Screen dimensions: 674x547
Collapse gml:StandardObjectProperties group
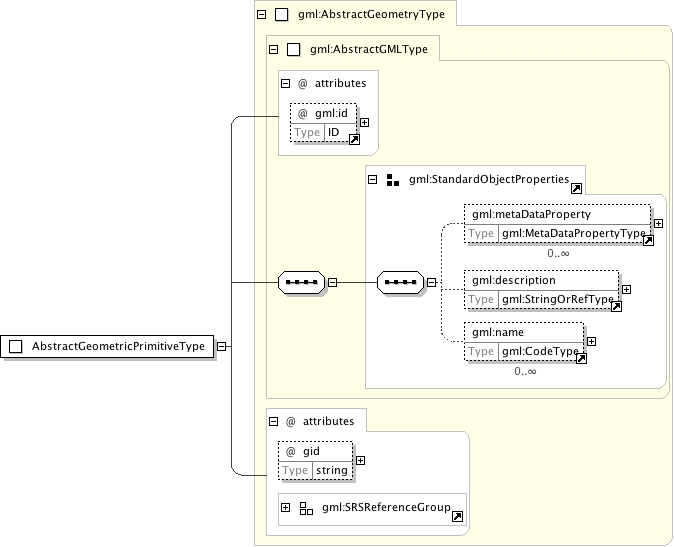point(373,180)
